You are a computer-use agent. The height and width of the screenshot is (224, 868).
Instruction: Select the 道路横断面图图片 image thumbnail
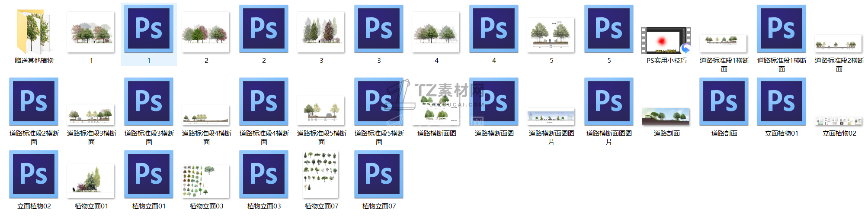pos(551,117)
